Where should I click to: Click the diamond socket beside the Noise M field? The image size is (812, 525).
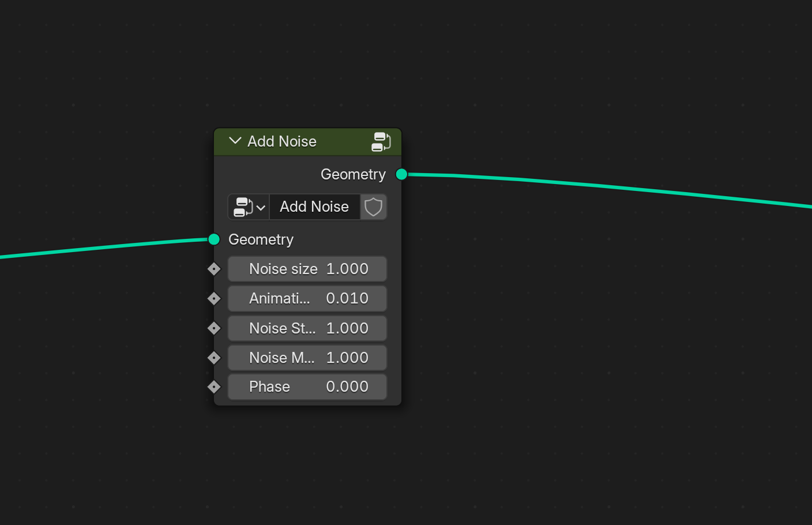click(x=214, y=358)
